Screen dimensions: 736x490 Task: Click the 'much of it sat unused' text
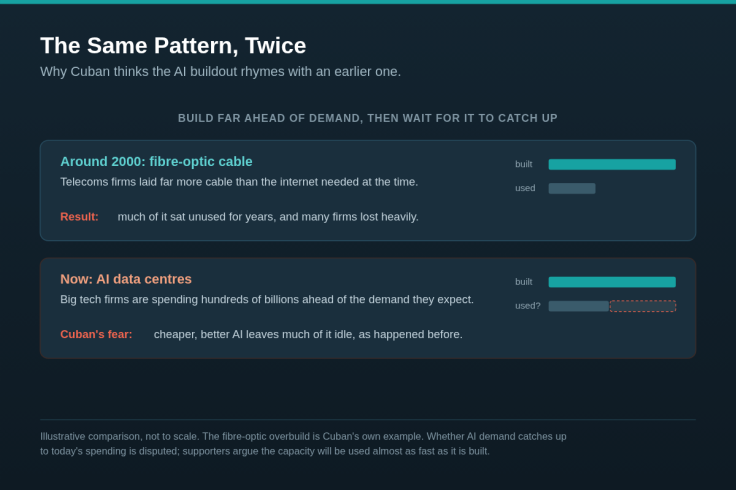coord(268,217)
